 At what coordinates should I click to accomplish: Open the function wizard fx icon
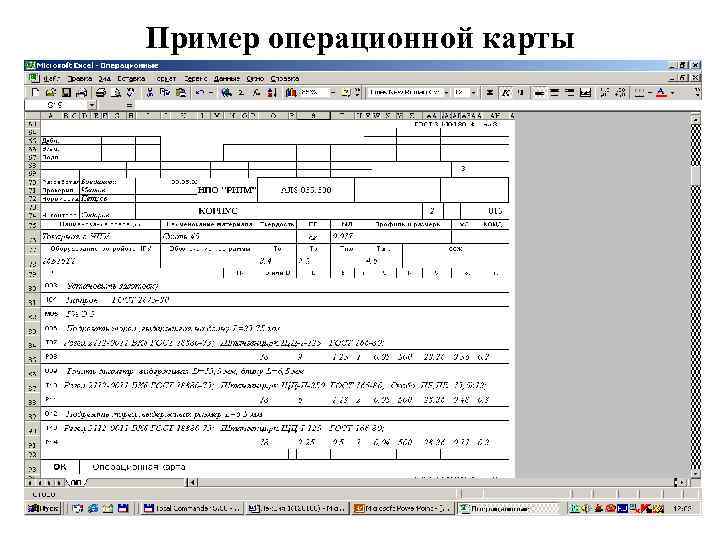(x=256, y=93)
